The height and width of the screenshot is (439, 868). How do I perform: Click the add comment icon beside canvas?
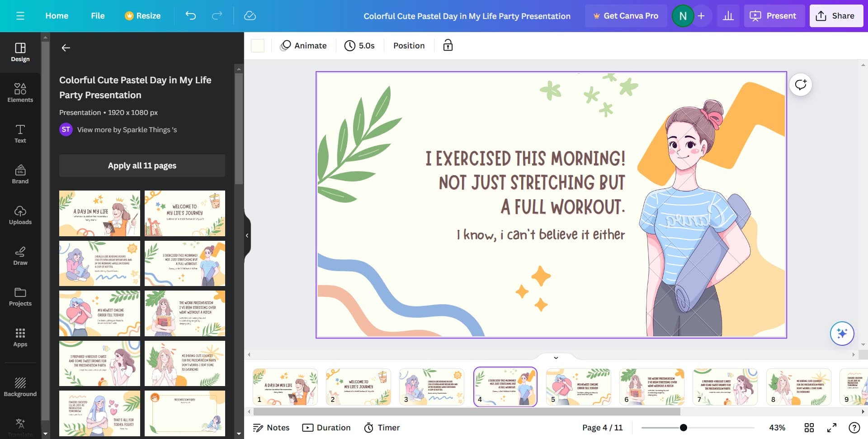click(x=801, y=85)
